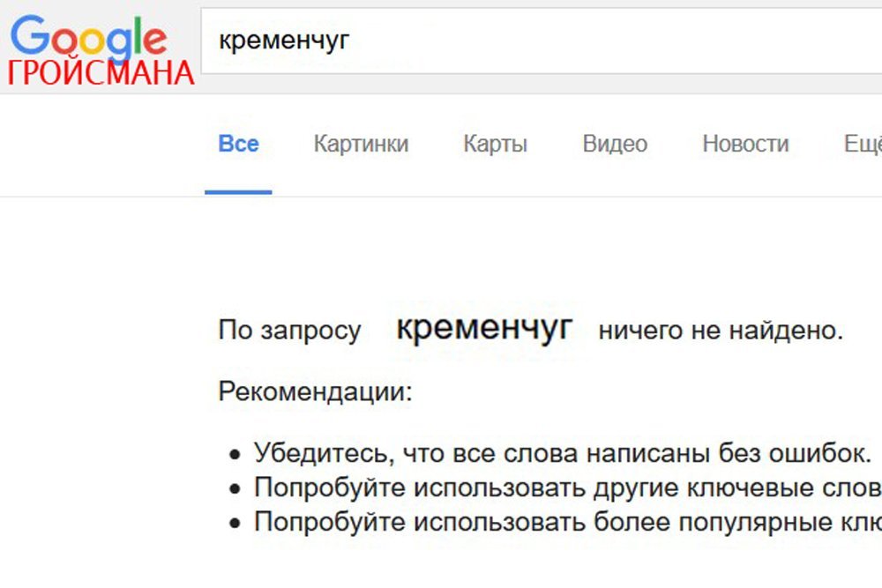Select the active Все tab

coord(237,144)
